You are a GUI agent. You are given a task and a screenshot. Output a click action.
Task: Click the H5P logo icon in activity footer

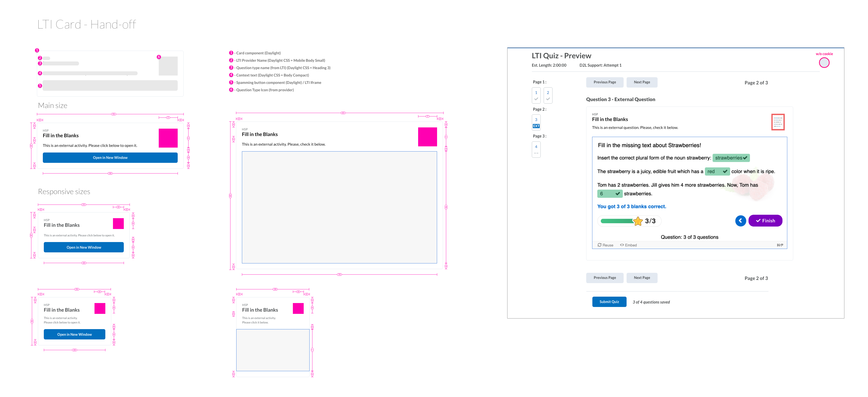pos(780,245)
